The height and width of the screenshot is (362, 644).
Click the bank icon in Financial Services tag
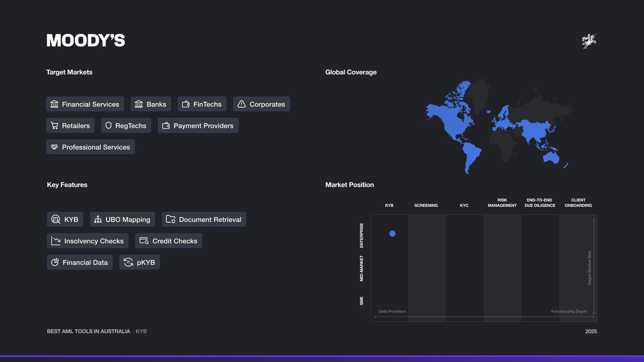[x=54, y=104]
